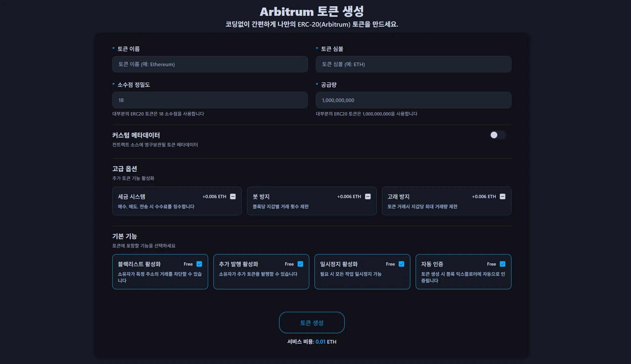Click the 소수점 정밀도 field showing 18
This screenshot has height=364, width=631.
[210, 100]
